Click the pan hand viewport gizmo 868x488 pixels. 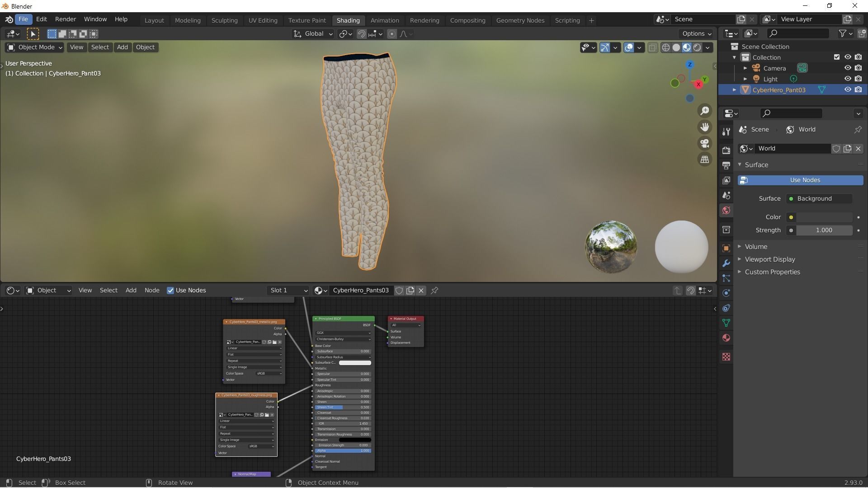tap(704, 127)
